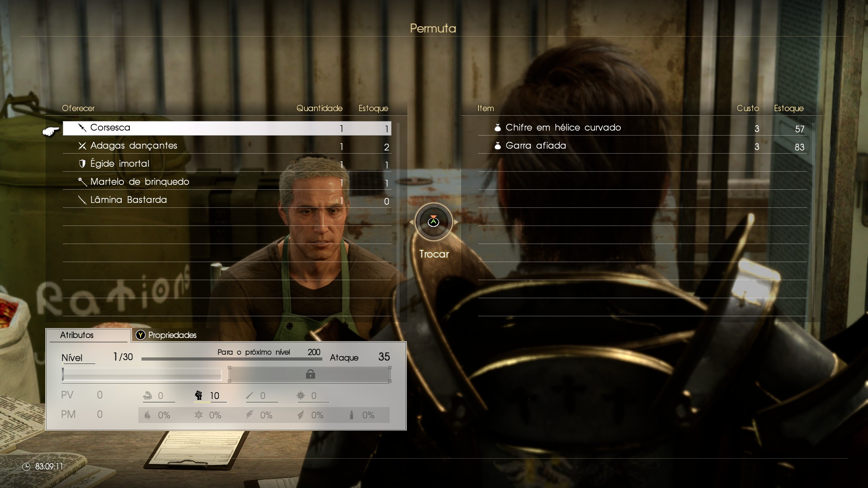Click the Estoque header in the item list

[789, 108]
